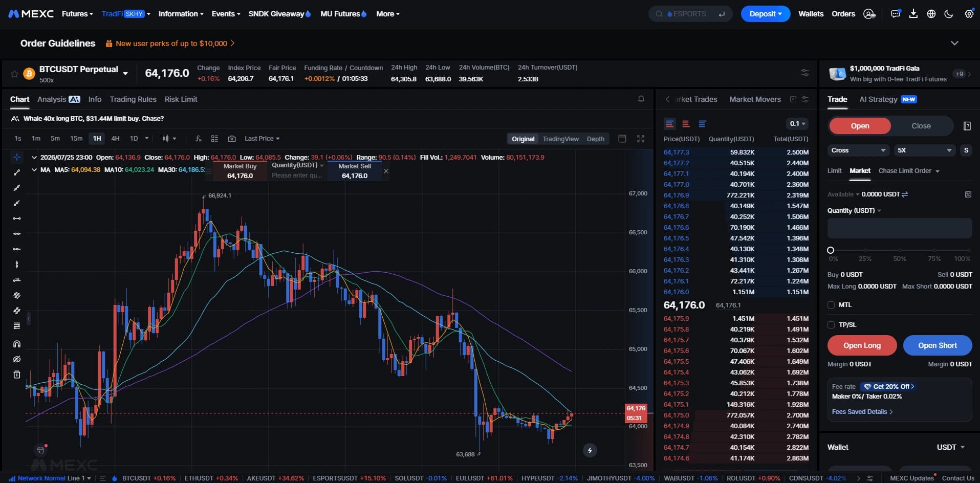Delete drawings with the trash icon
Screen dimensions: 980x483
pos(17,375)
